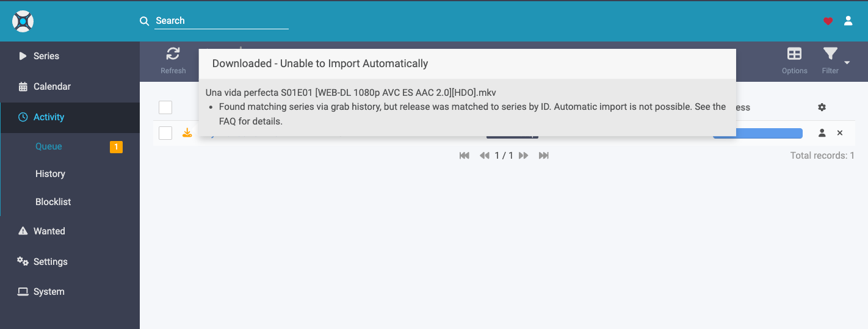Toggle the select-all checkbox in header
Image resolution: width=868 pixels, height=329 pixels.
coord(165,107)
